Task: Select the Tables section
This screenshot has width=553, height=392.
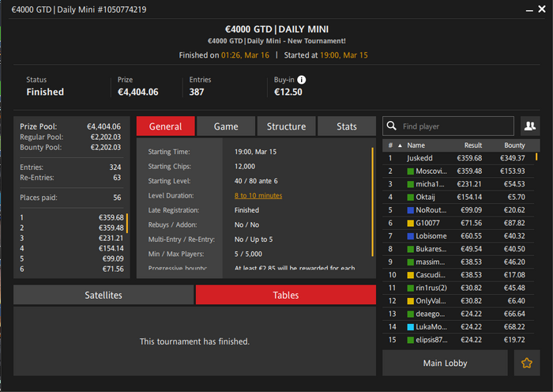Action: click(286, 295)
